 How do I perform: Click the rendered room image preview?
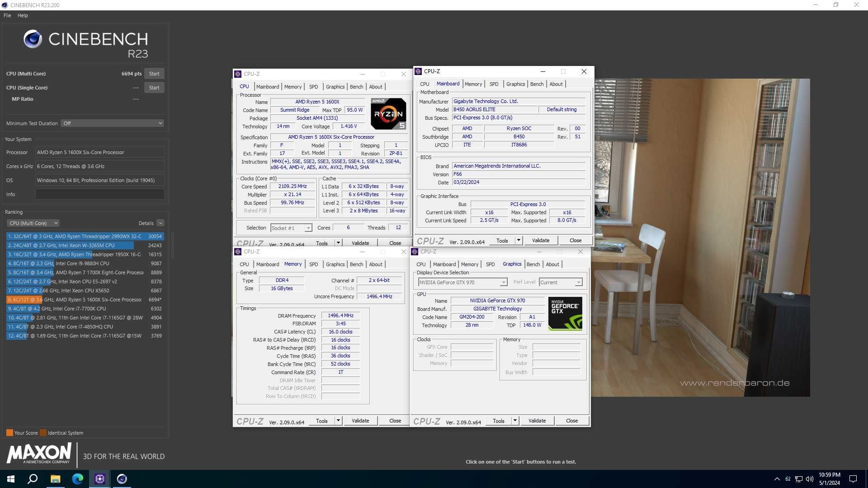701,238
